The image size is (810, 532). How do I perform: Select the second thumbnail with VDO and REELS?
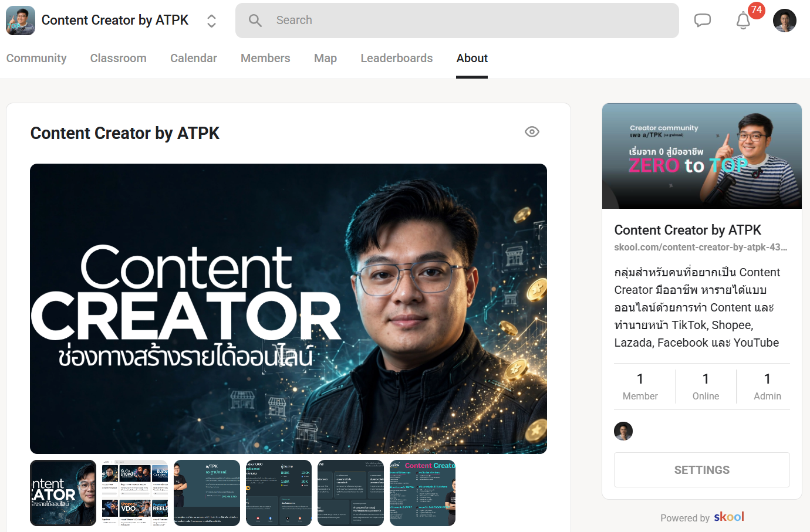pyautogui.click(x=135, y=493)
